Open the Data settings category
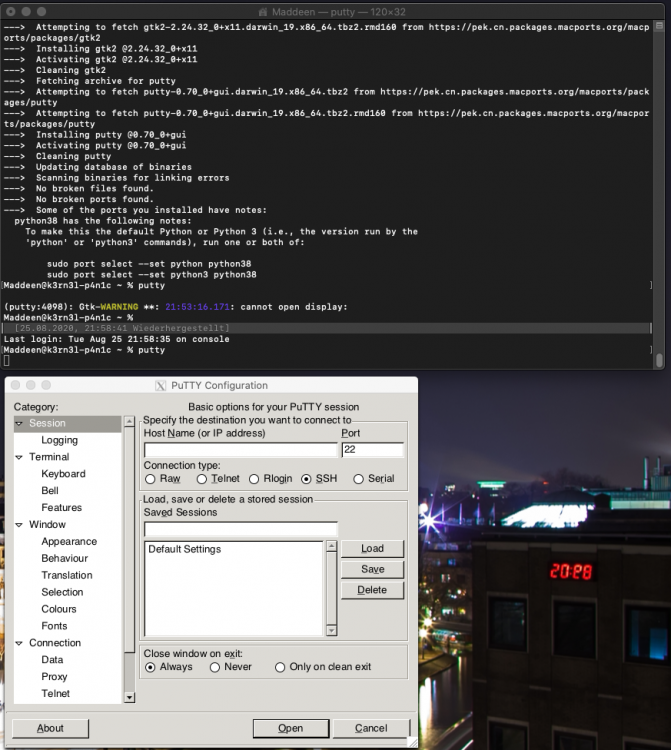 coord(52,660)
